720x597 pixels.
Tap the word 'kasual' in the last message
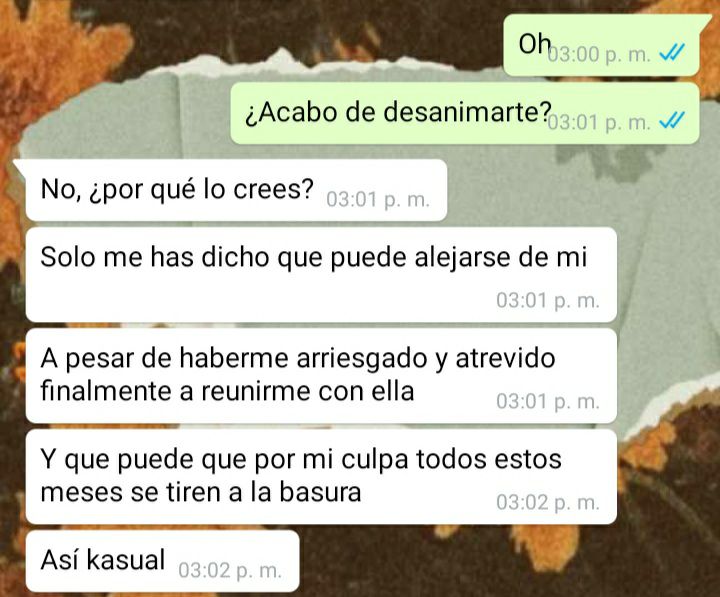(x=125, y=560)
